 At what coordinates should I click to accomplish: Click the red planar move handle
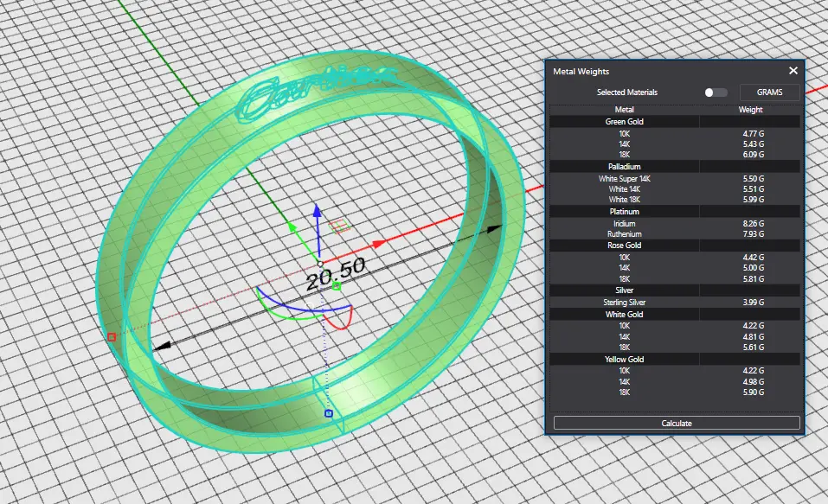pyautogui.click(x=339, y=226)
